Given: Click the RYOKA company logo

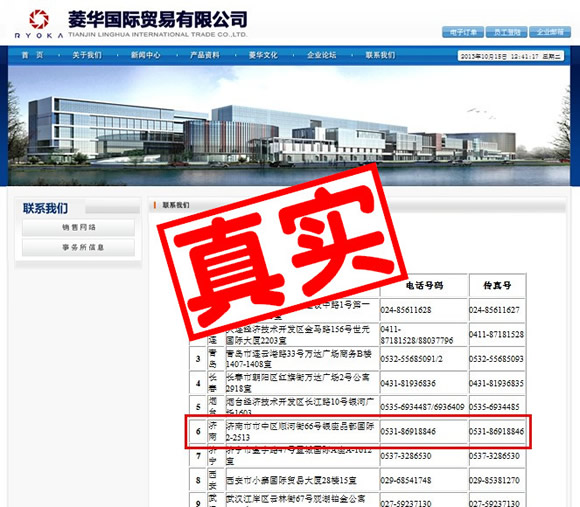Looking at the screenshot, I should tap(39, 23).
